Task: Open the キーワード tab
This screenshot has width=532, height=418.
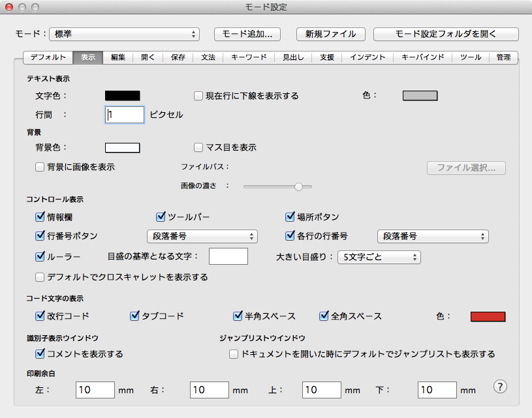Action: 249,57
